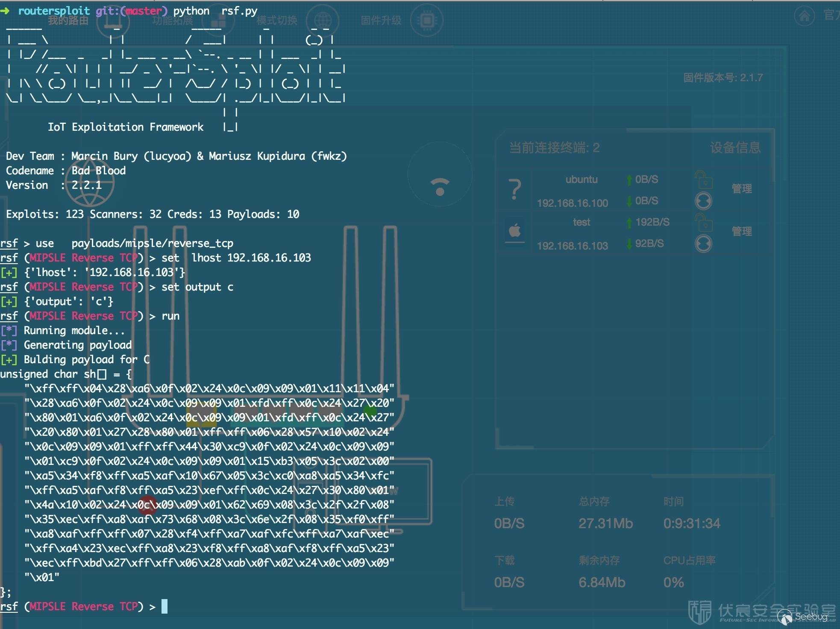This screenshot has height=629, width=840.
Task: Click the home icon in router page header
Action: pyautogui.click(x=805, y=16)
